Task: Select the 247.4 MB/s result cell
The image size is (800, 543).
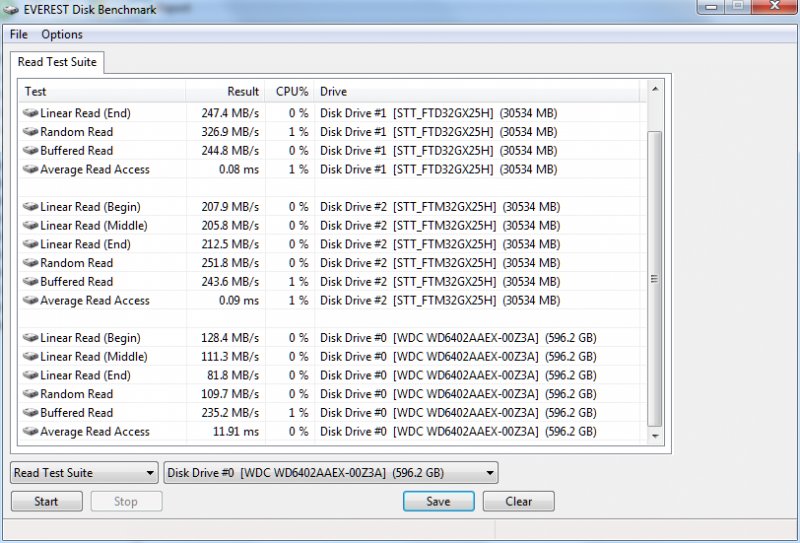Action: click(230, 113)
